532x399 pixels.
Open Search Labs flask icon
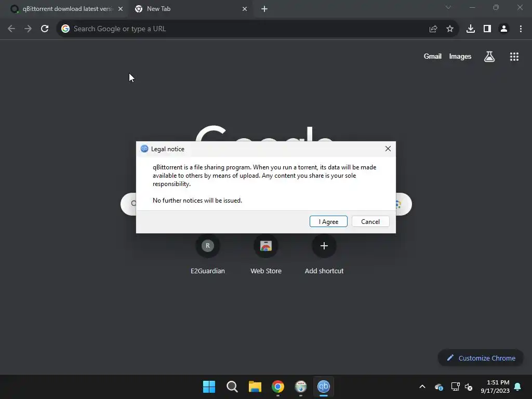pyautogui.click(x=489, y=56)
